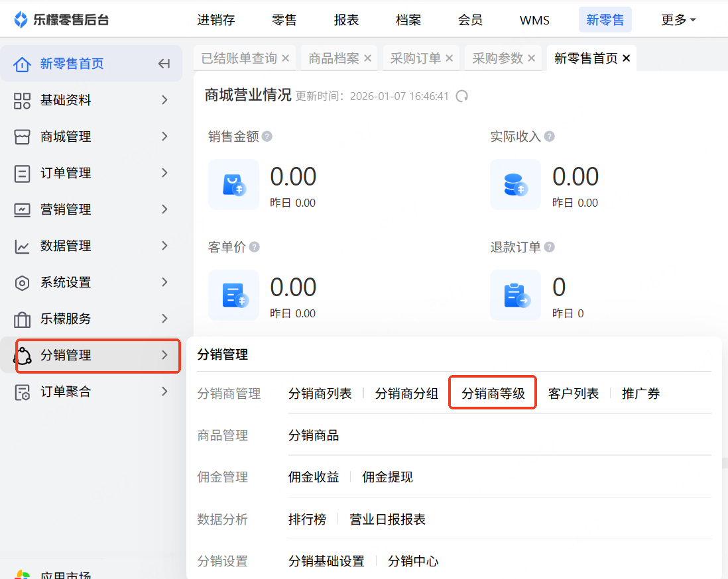Click the 应用市场 sidebar entry
This screenshot has width=728, height=579.
coord(65,574)
